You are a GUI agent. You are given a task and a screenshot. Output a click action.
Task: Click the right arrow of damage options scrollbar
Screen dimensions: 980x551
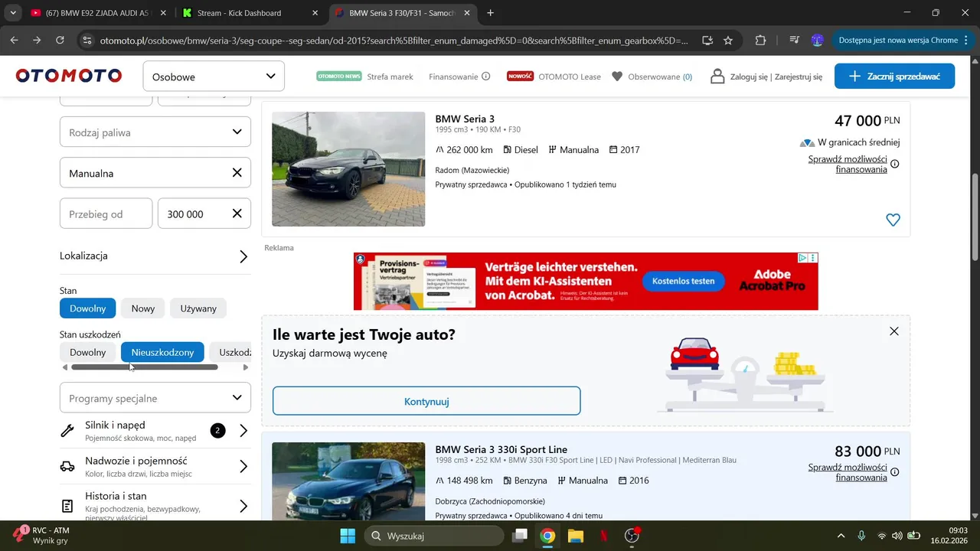coord(246,367)
